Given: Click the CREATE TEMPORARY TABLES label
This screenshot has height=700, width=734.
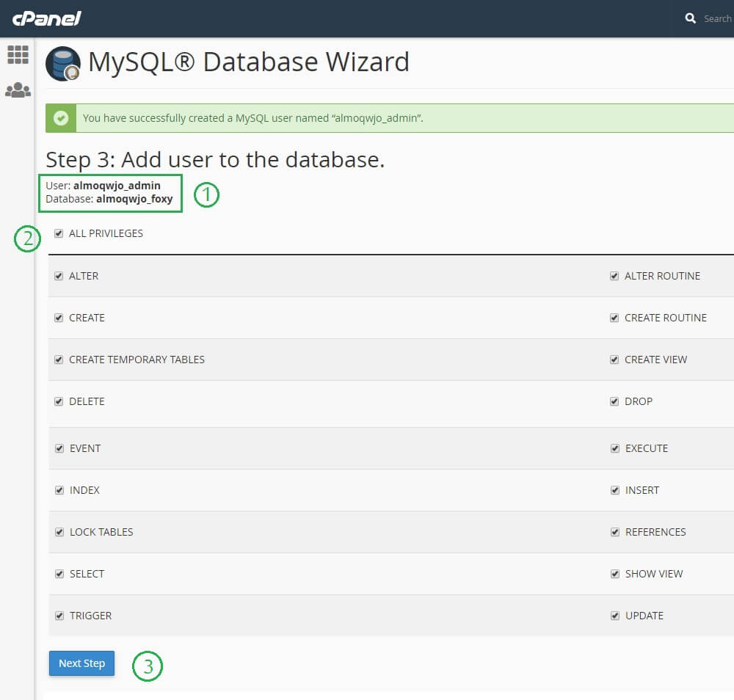Looking at the screenshot, I should click(137, 360).
